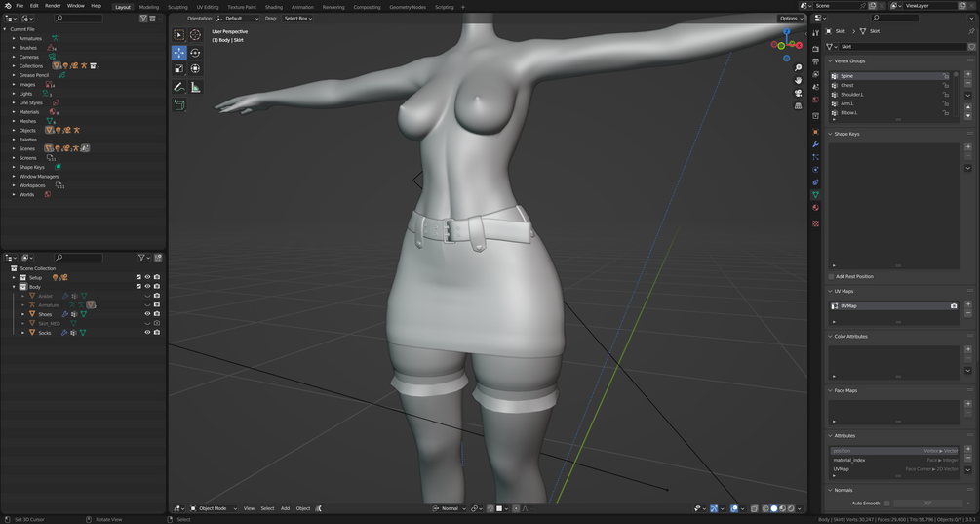Screen dimensions: 980x524
Task: Hide Shoes object with eye icon
Action: click(x=148, y=314)
